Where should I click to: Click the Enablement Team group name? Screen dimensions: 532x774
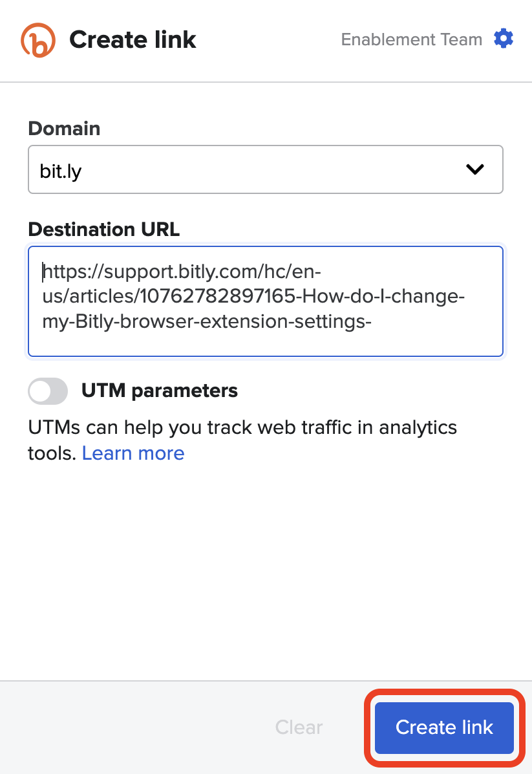[x=411, y=39]
